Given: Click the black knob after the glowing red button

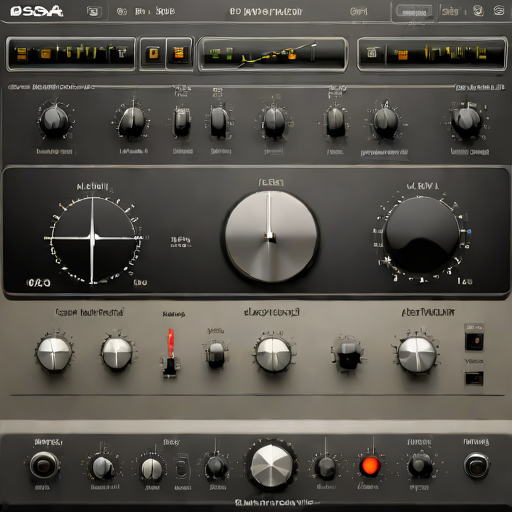Looking at the screenshot, I should (420, 465).
